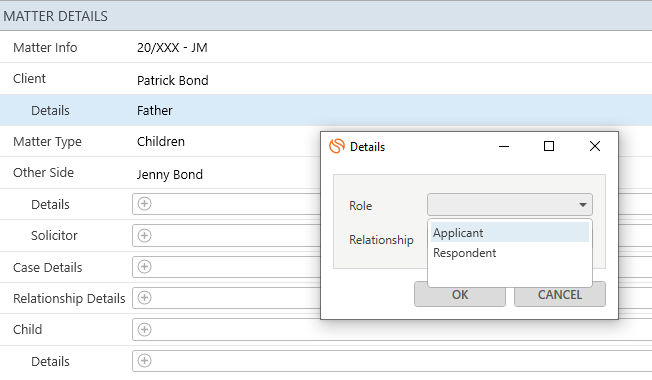652x380 pixels.
Task: Select the Client Details row showing Father
Action: point(326,110)
